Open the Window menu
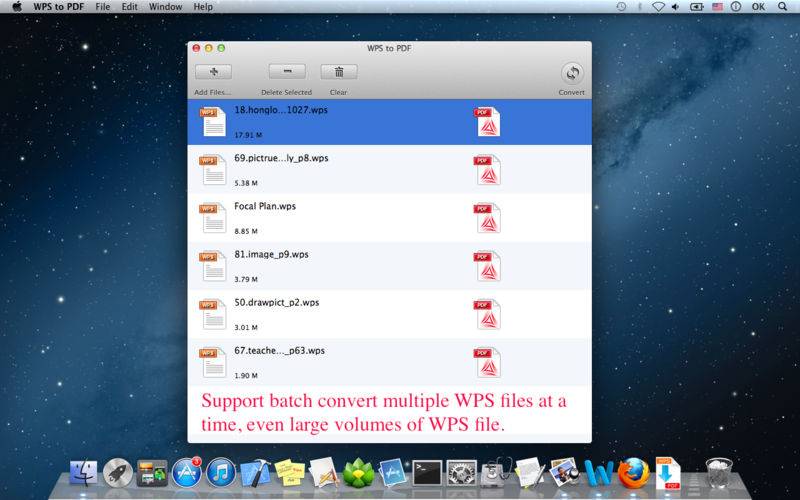This screenshot has width=800, height=500. pyautogui.click(x=165, y=7)
